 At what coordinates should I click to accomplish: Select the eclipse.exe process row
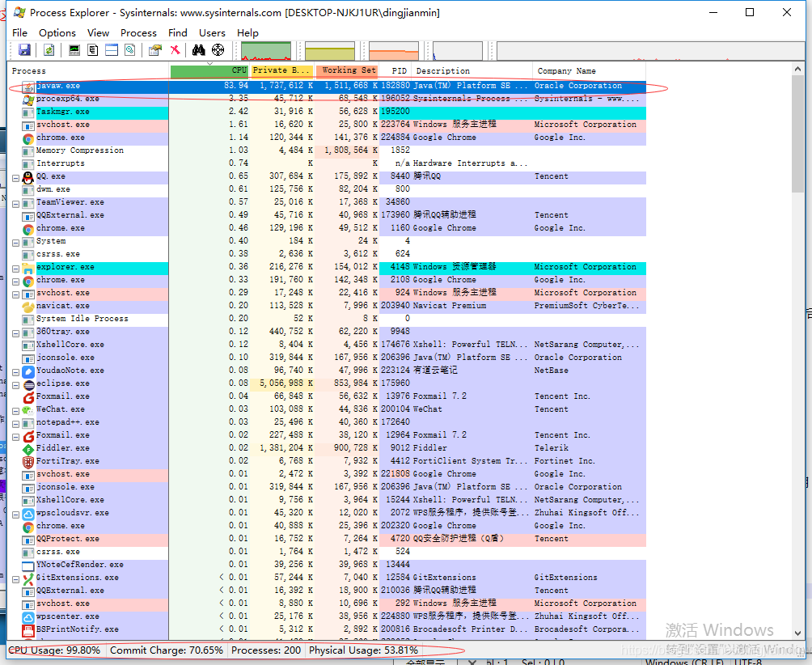pyautogui.click(x=63, y=383)
